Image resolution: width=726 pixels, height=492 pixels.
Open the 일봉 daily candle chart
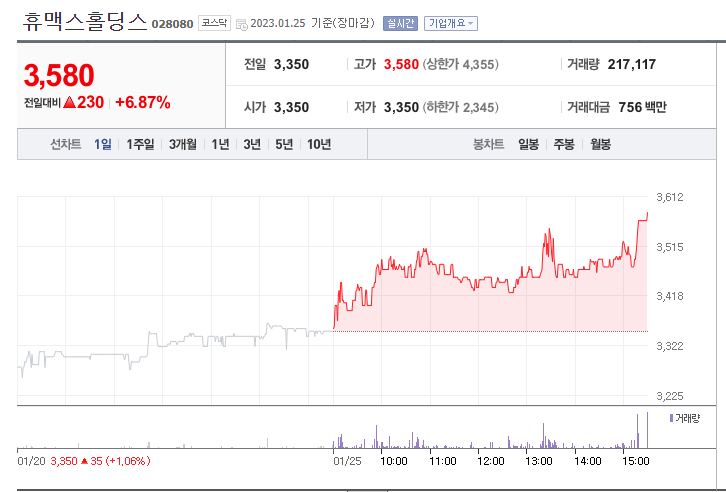528,144
